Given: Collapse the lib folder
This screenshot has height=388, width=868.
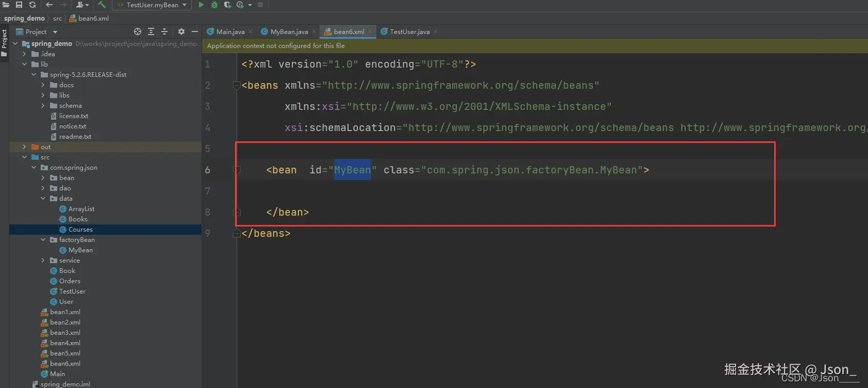Looking at the screenshot, I should [24, 64].
